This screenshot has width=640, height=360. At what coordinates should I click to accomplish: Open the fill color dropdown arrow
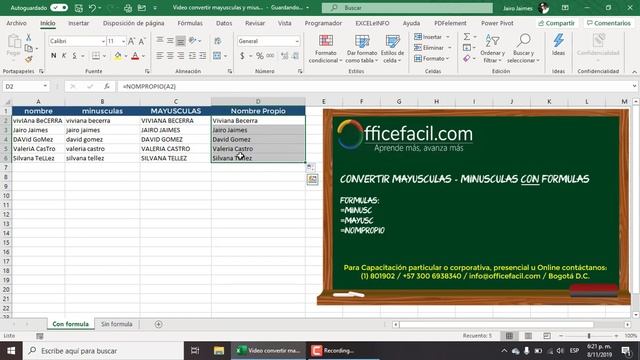125,56
